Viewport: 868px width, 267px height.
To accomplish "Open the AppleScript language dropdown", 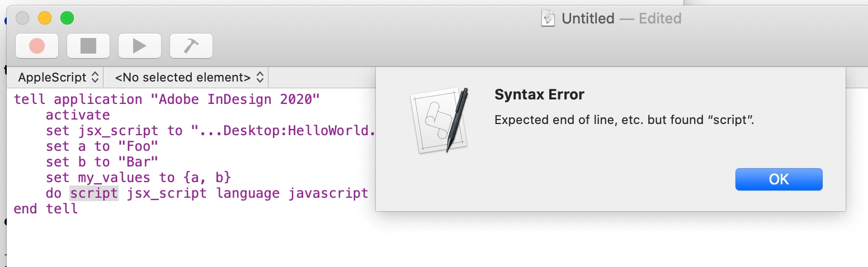I will [x=58, y=77].
